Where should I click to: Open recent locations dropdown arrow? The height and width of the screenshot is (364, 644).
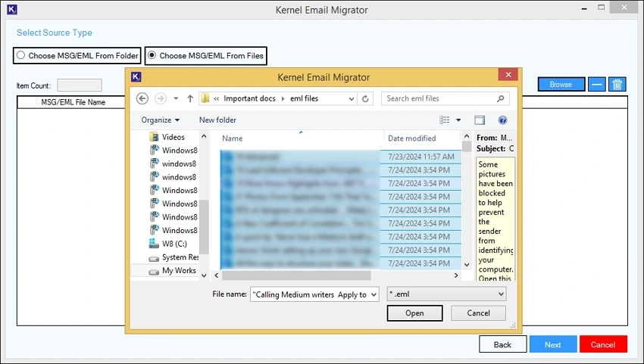pyautogui.click(x=176, y=98)
